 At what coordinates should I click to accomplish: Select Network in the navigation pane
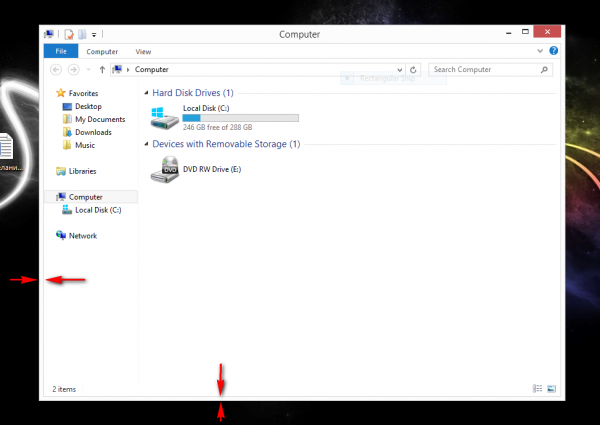pyautogui.click(x=82, y=236)
